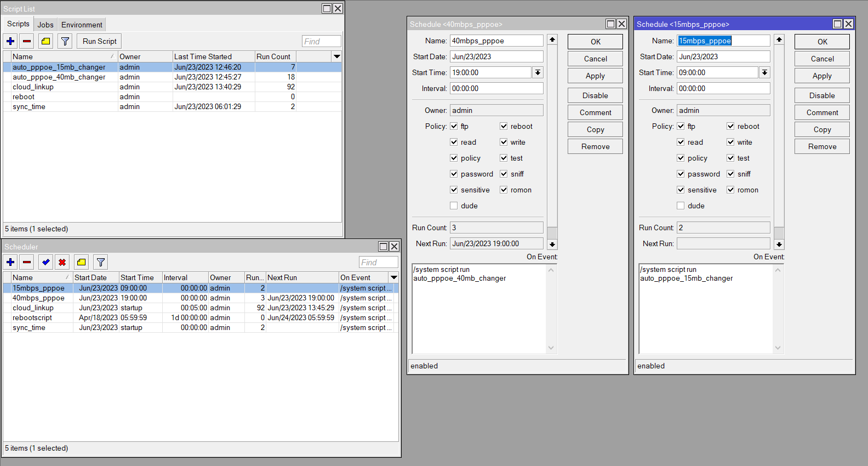Open column selector dropdown in Script List table
Viewport: 868px width, 466px height.
tap(336, 56)
